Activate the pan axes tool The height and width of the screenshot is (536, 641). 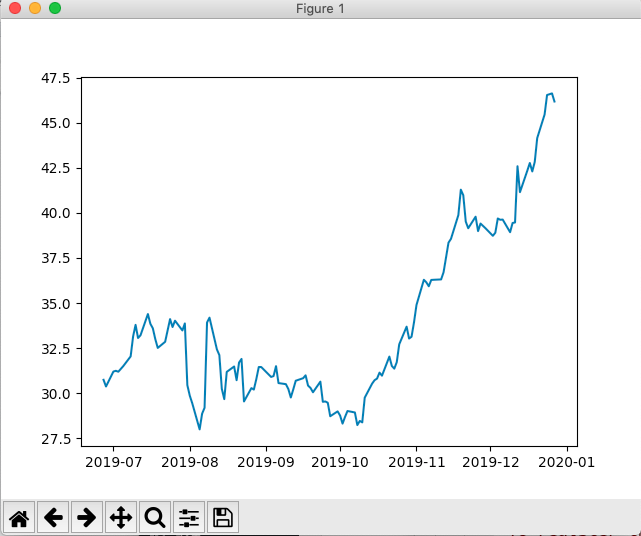[x=121, y=517]
